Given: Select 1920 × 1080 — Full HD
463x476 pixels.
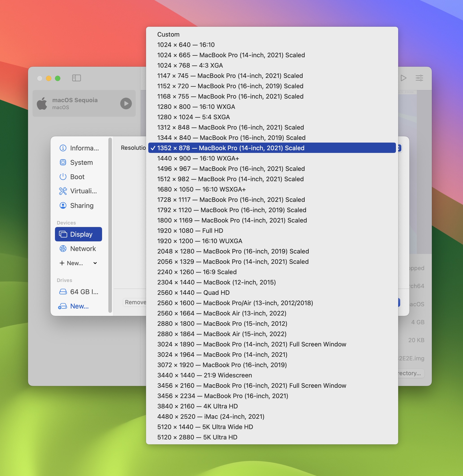Looking at the screenshot, I should click(272, 231).
